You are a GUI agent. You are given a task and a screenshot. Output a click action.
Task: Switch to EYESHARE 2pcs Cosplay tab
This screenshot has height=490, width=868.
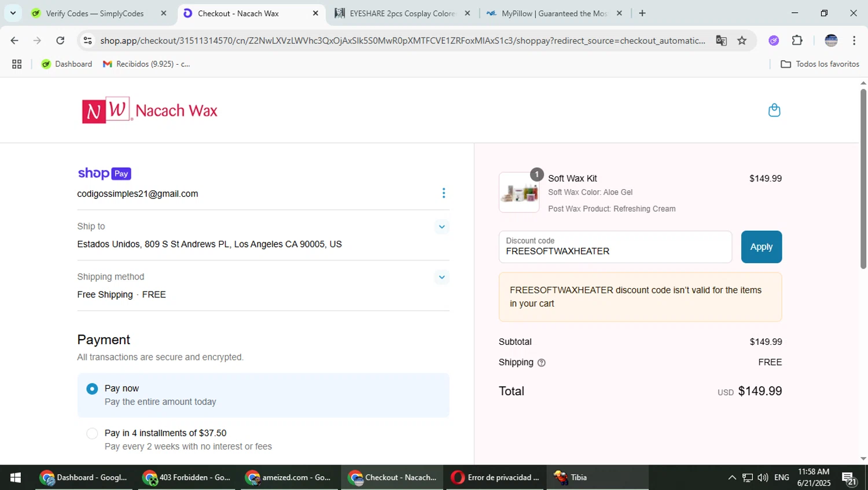coord(403,13)
